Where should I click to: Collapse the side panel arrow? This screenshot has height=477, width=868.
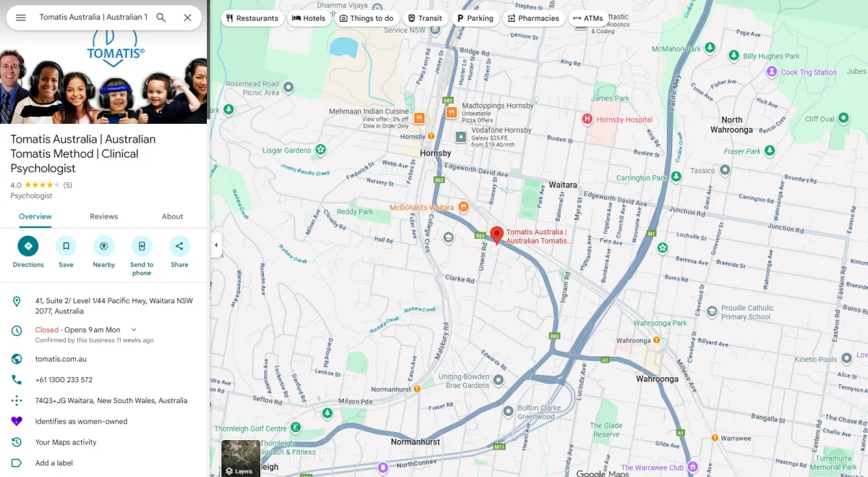[216, 245]
